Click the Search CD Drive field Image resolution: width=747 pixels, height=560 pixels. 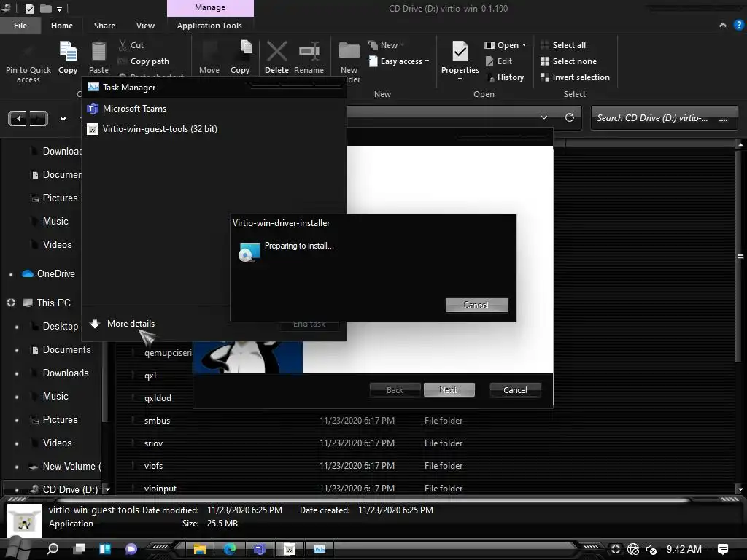click(664, 118)
